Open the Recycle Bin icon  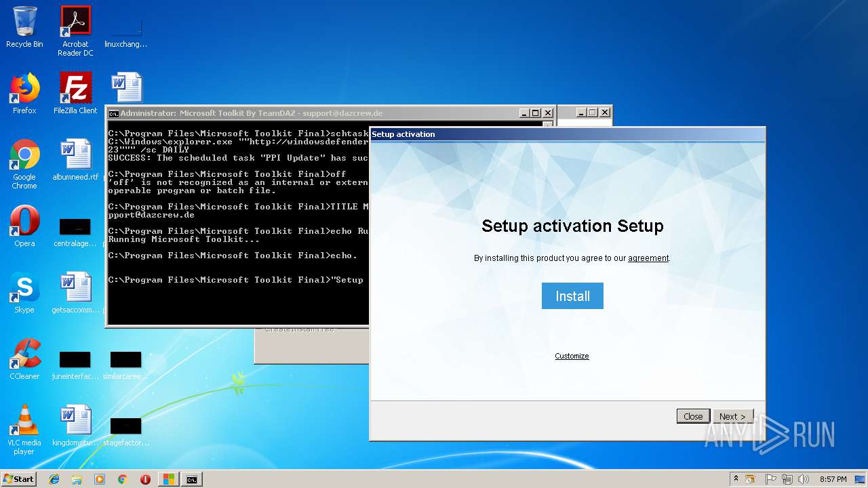[x=24, y=28]
